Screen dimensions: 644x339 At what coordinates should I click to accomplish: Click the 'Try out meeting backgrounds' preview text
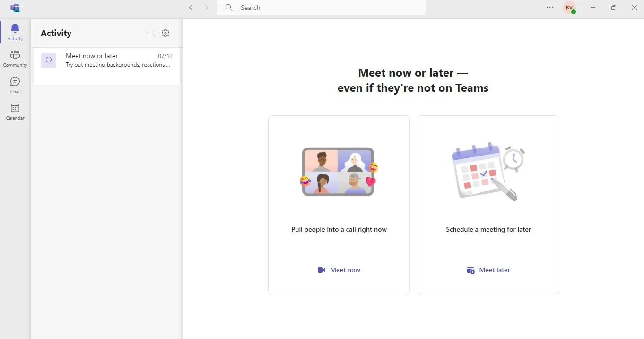118,65
